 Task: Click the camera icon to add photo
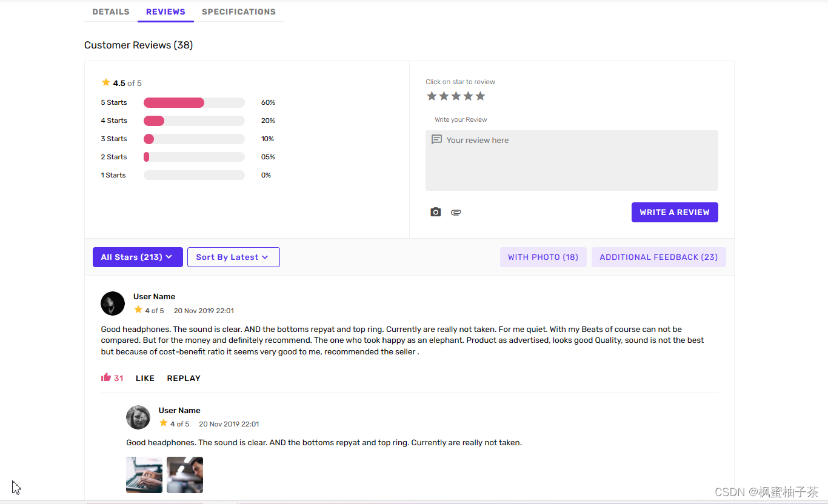435,212
